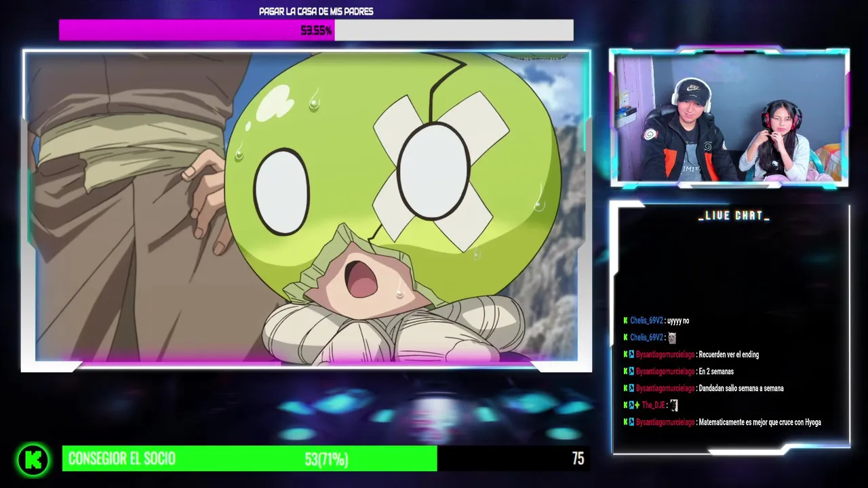Open Bysantiagomurcielago username on 'Matematicamente' message
Viewport: 868px width, 488px height.
(665, 422)
